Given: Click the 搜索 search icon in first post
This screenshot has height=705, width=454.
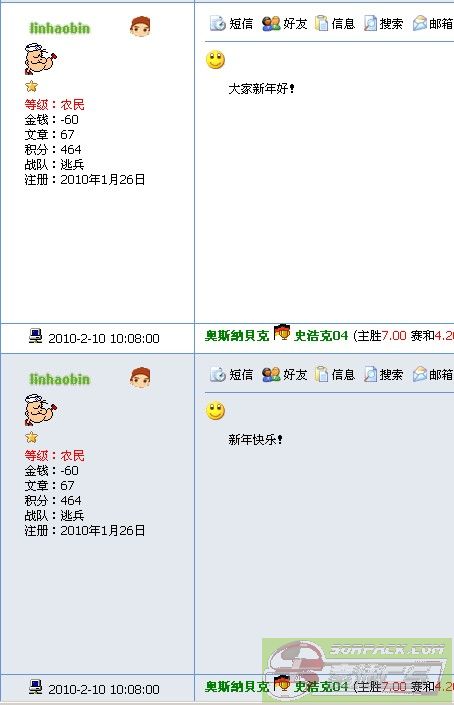Looking at the screenshot, I should pos(370,23).
